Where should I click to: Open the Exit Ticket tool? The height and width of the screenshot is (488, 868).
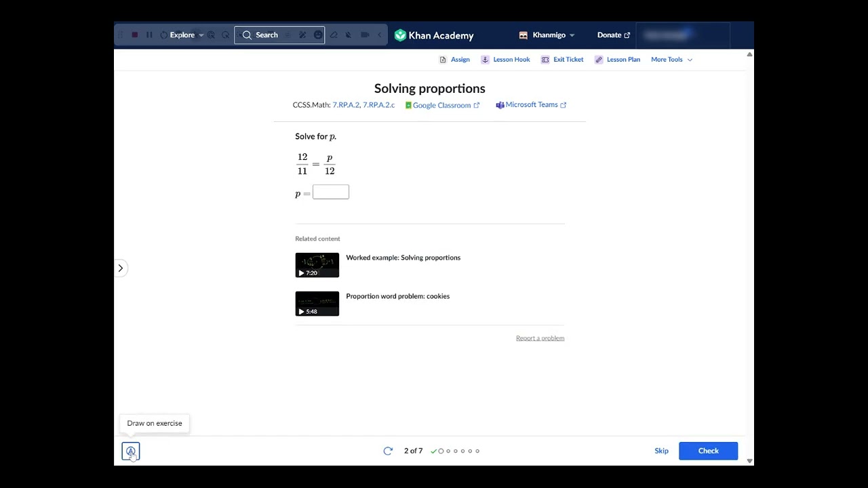tap(562, 60)
